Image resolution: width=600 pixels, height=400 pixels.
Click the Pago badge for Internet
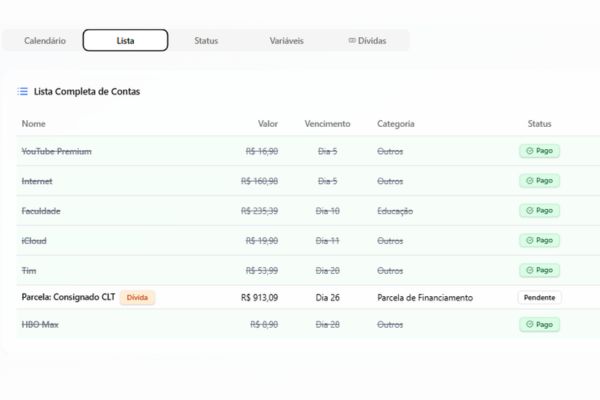(539, 181)
